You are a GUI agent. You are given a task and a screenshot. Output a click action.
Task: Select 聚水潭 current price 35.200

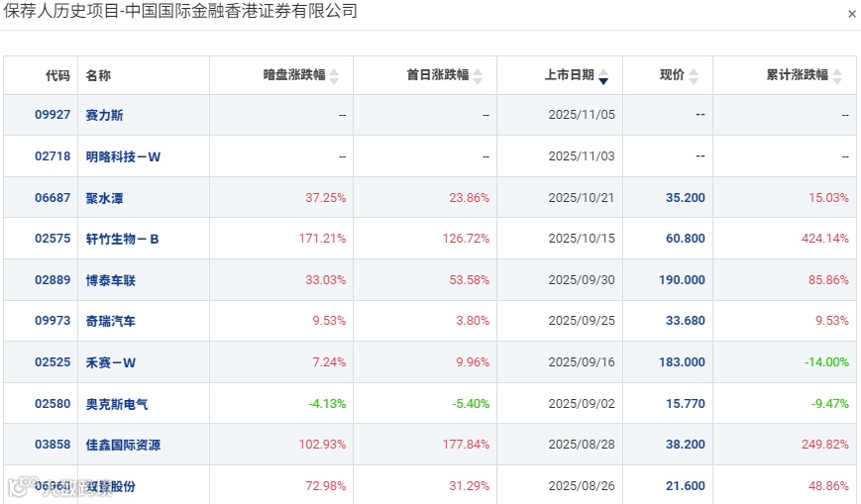[686, 198]
